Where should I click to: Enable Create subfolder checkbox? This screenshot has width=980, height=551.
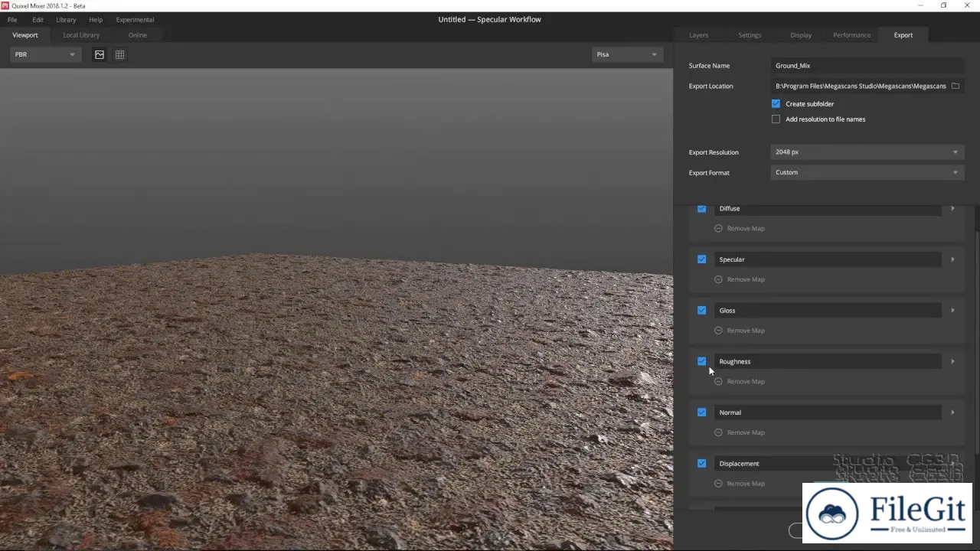776,103
